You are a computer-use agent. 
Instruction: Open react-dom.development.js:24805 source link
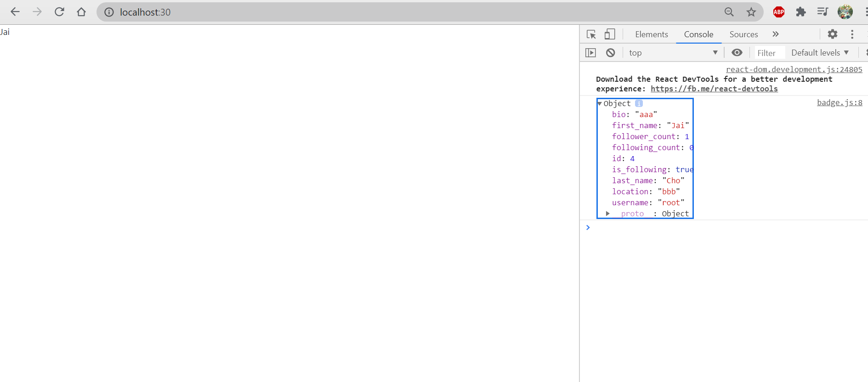tap(794, 69)
